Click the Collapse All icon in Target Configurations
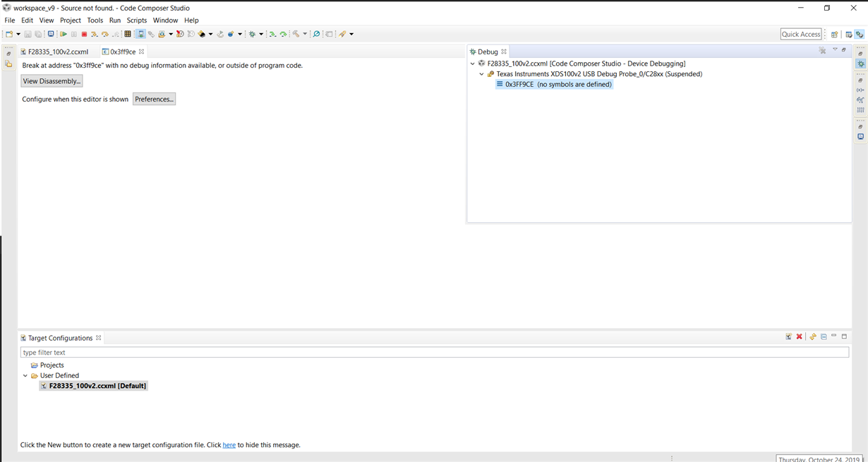The width and height of the screenshot is (868, 462). pyautogui.click(x=824, y=337)
